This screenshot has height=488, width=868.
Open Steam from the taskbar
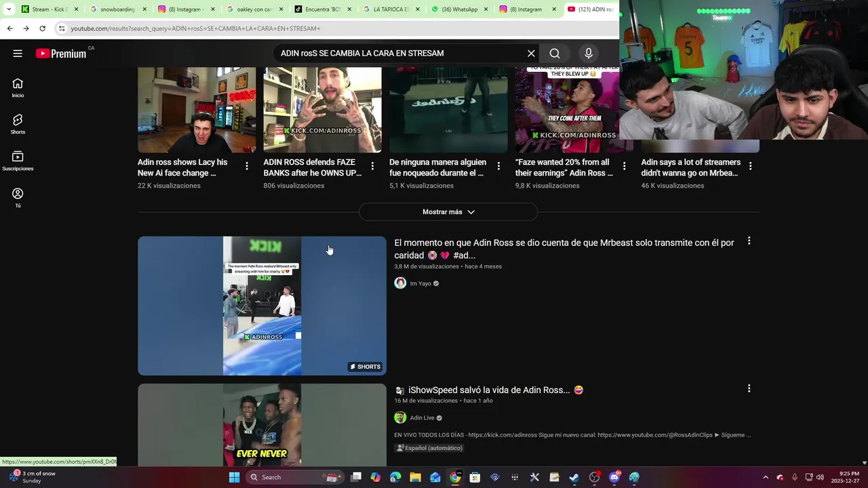click(x=574, y=477)
